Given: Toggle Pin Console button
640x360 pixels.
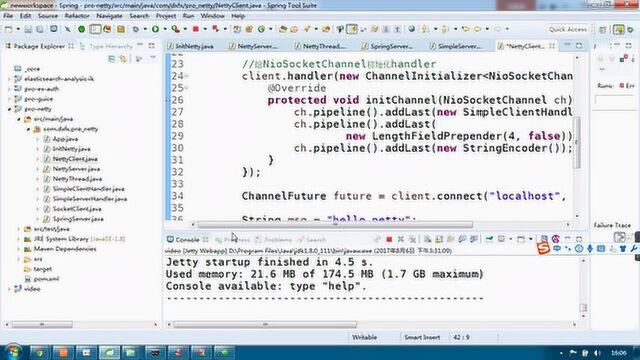Looking at the screenshot, I should (489, 239).
